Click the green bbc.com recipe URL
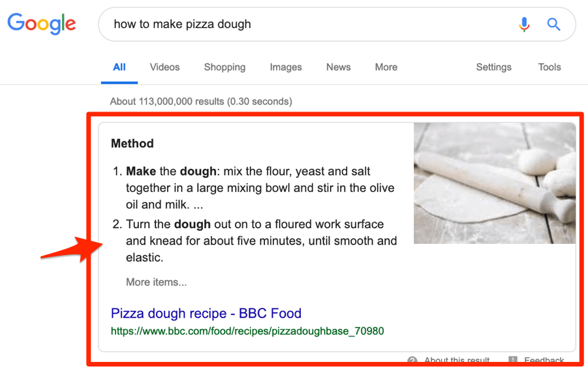The height and width of the screenshot is (373, 588). [x=247, y=331]
